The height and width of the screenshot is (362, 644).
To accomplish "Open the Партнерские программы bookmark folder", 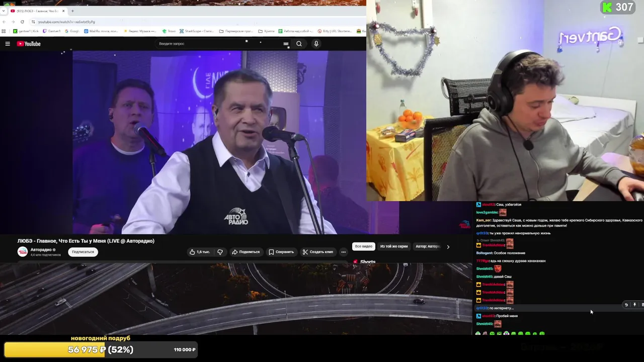I will 236,31.
